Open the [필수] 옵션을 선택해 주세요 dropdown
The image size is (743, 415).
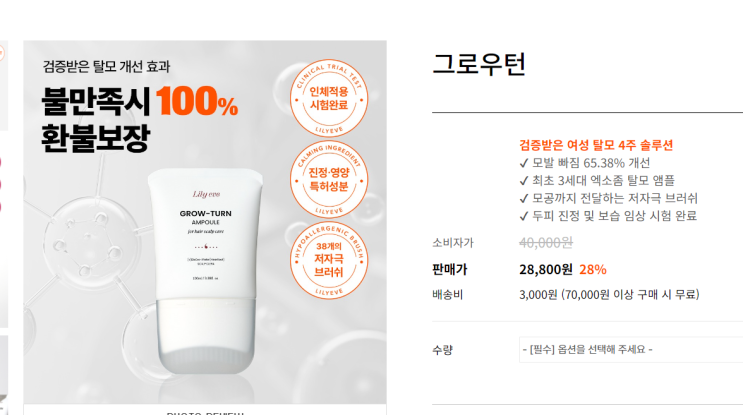click(x=631, y=350)
